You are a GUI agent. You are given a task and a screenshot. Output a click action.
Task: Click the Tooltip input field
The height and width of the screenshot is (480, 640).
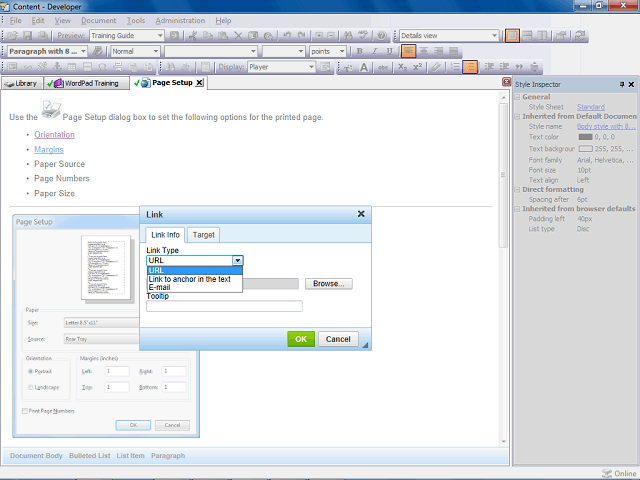point(224,306)
